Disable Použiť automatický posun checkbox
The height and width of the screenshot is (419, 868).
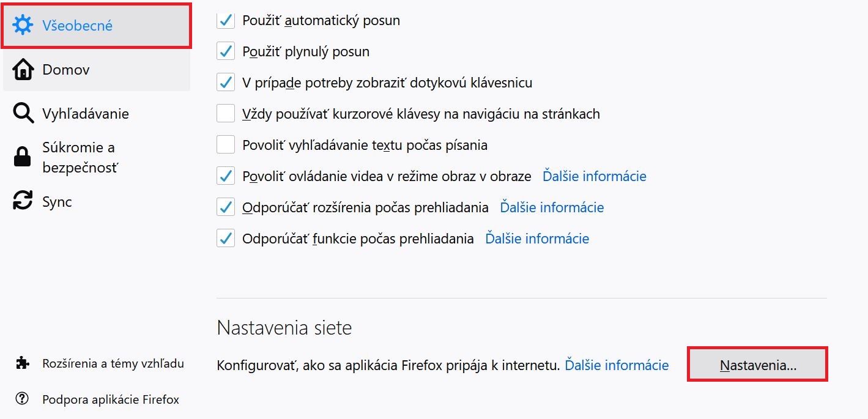pos(226,20)
